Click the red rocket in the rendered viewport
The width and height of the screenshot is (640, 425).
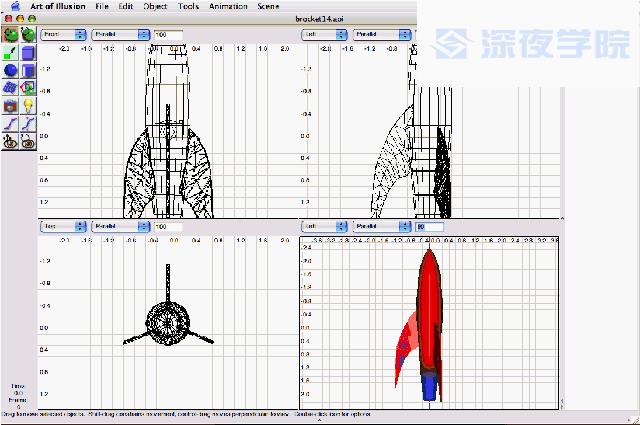[429, 310]
